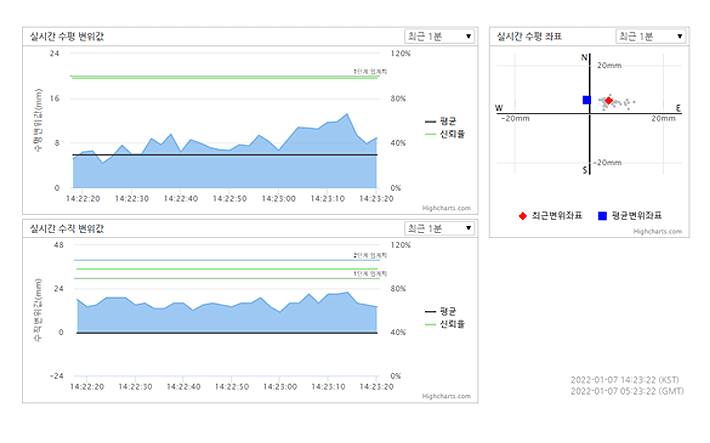This screenshot has height=443, width=710.
Task: Click the 1단계 임계치 label in horizontal chart
Action: click(x=370, y=72)
